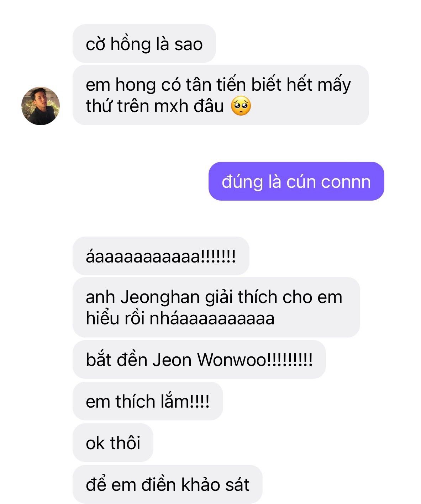Viewport: 421px width, 504px height.
Task: Click the name "Wonwoo" in the message
Action: [x=232, y=360]
